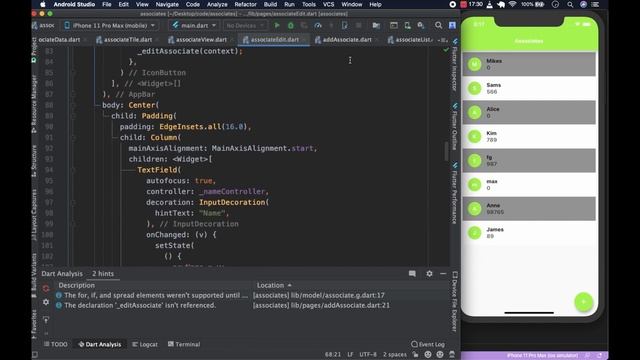640x360 pixels.
Task: Open the Flutter Performance side panel
Action: click(454, 193)
